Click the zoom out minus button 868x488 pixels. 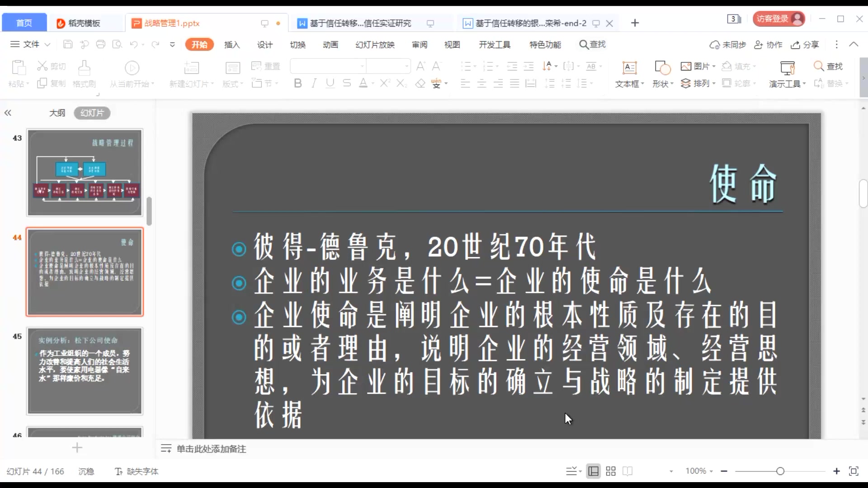click(724, 471)
